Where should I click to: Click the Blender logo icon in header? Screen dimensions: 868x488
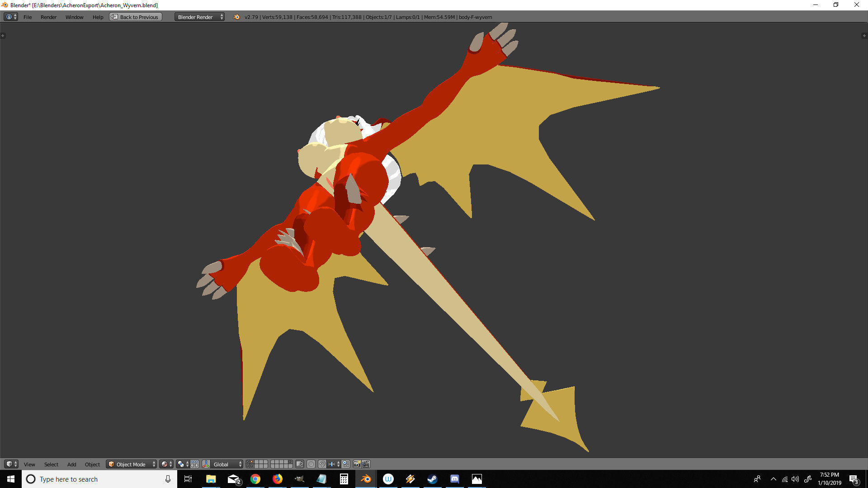236,17
